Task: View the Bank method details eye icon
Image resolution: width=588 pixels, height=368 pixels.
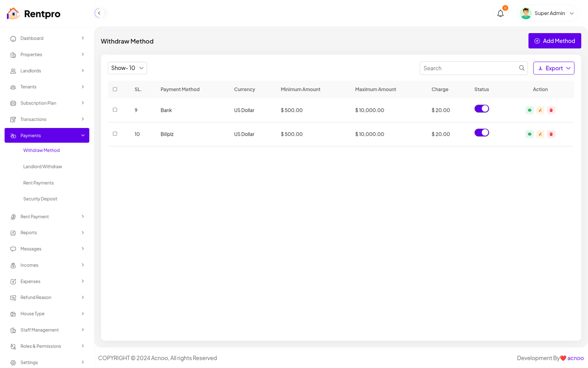Action: 530,110
